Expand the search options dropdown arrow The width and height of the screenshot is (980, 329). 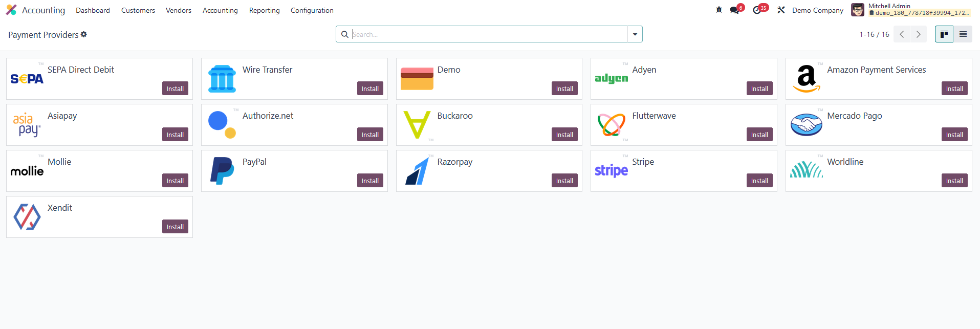pyautogui.click(x=635, y=34)
